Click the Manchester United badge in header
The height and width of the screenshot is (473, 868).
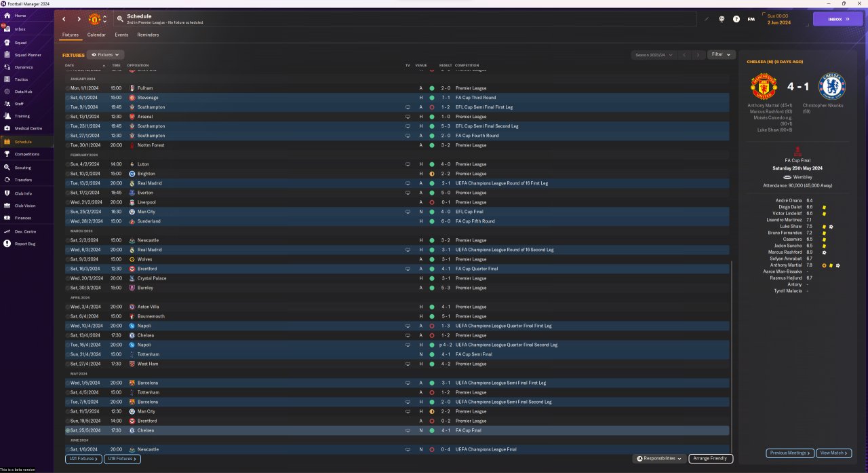click(x=94, y=19)
